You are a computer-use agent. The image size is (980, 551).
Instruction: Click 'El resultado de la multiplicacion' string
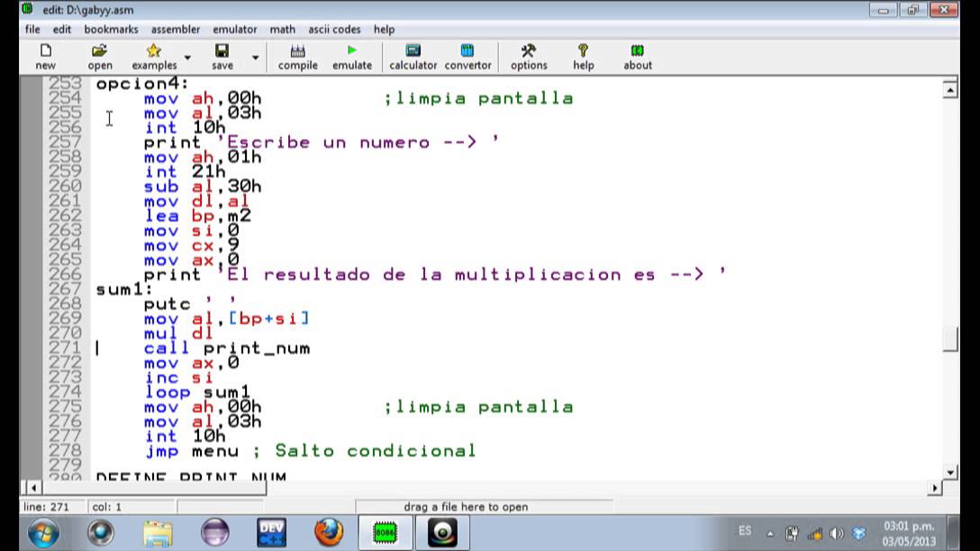pyautogui.click(x=472, y=275)
